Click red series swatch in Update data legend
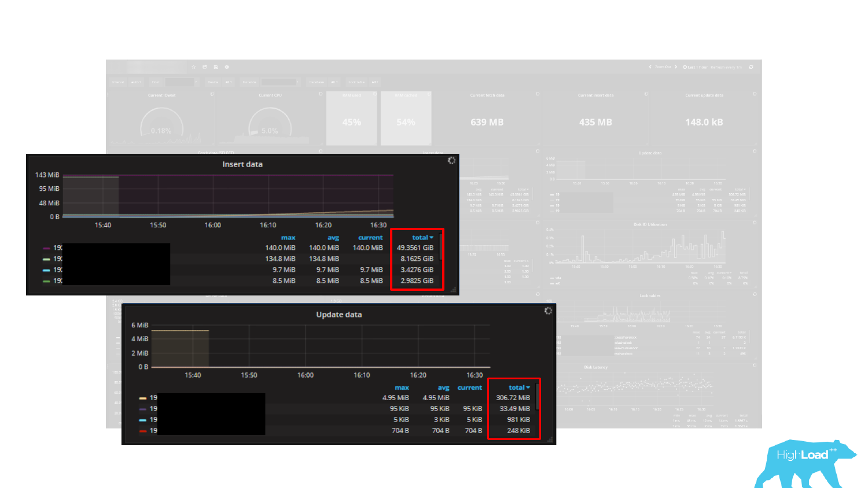The height and width of the screenshot is (488, 868). 142,431
